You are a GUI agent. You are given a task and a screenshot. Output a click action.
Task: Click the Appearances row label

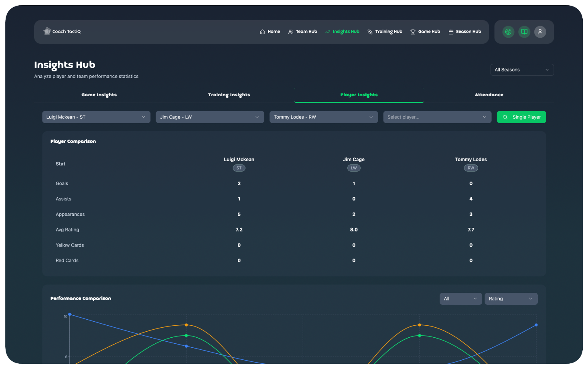70,215
